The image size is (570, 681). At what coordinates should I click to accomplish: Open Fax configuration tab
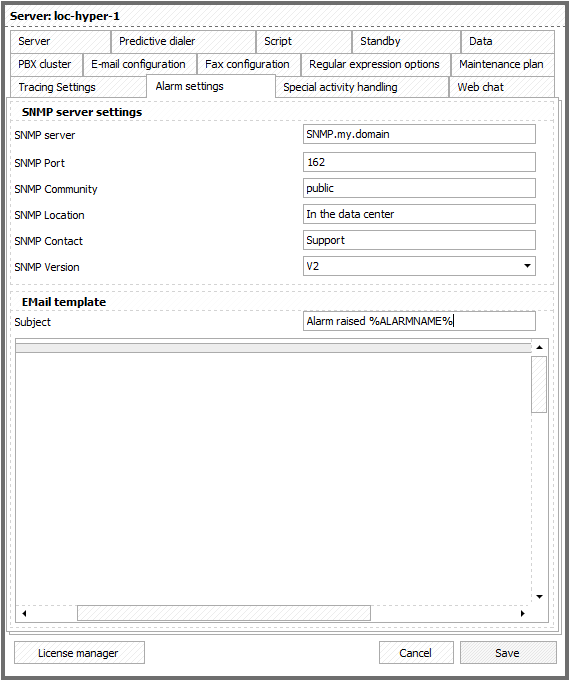[x=249, y=65]
